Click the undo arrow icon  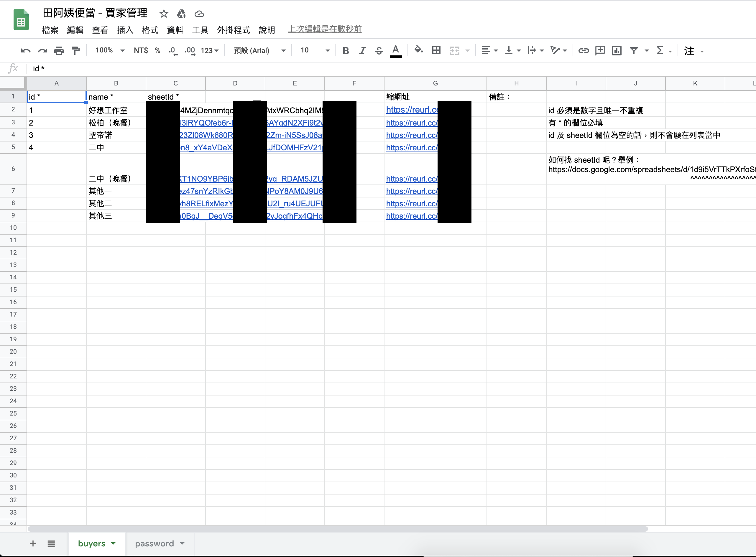point(26,51)
